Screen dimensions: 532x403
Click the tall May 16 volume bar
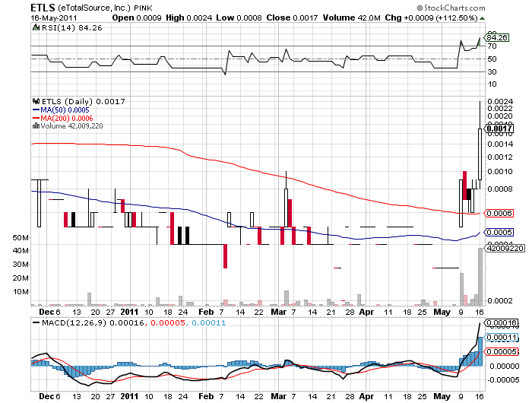tap(480, 277)
